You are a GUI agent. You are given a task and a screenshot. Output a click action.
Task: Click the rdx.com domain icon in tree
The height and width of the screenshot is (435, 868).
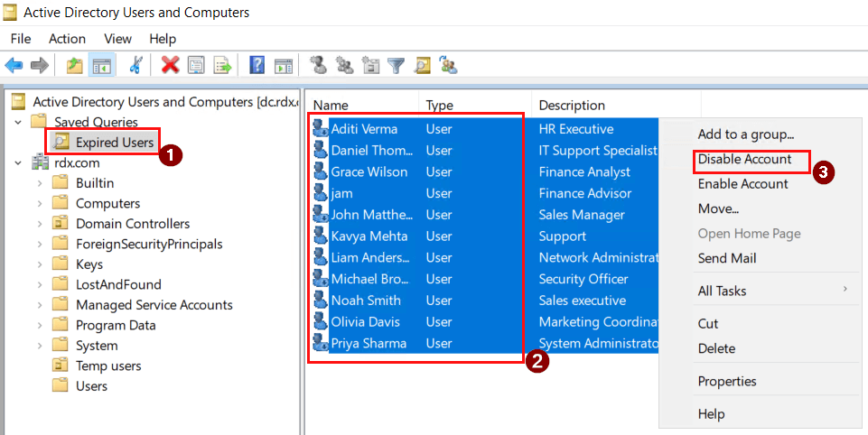[40, 162]
